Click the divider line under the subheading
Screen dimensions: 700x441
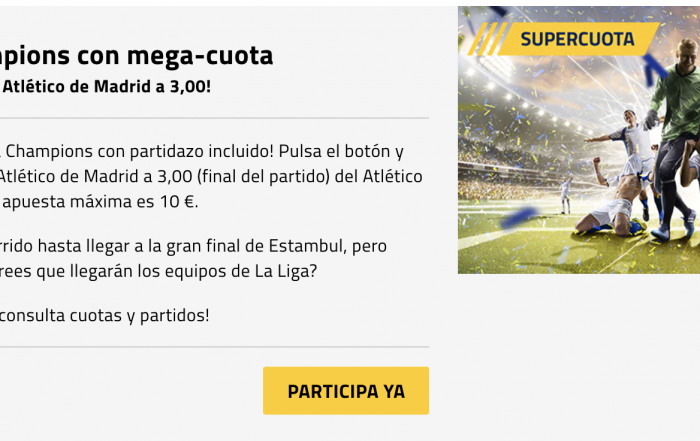[214, 118]
